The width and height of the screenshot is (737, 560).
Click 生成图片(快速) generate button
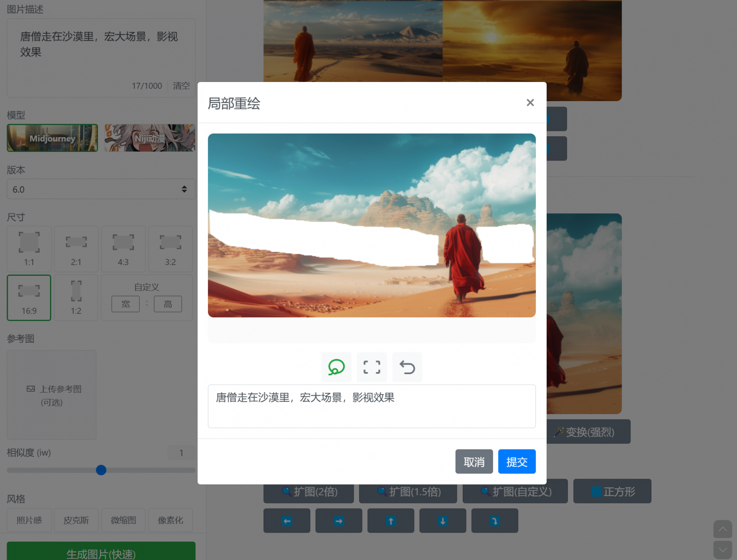(101, 552)
